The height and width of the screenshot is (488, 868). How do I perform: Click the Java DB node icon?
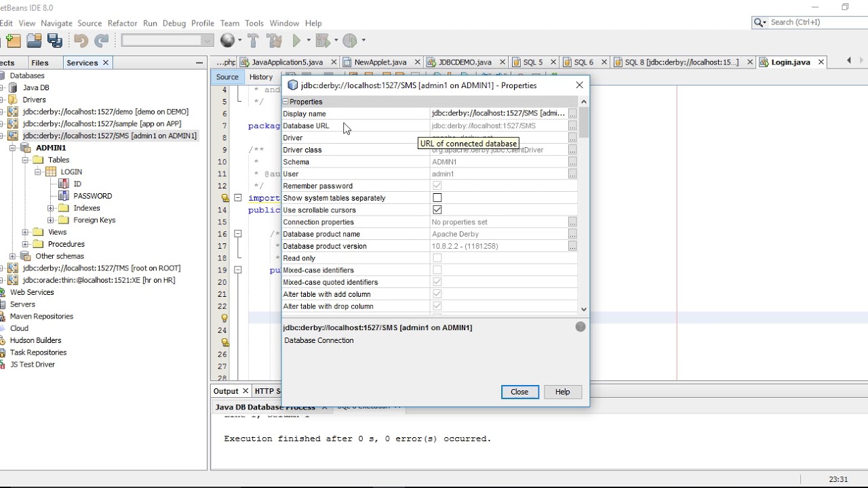tap(14, 87)
